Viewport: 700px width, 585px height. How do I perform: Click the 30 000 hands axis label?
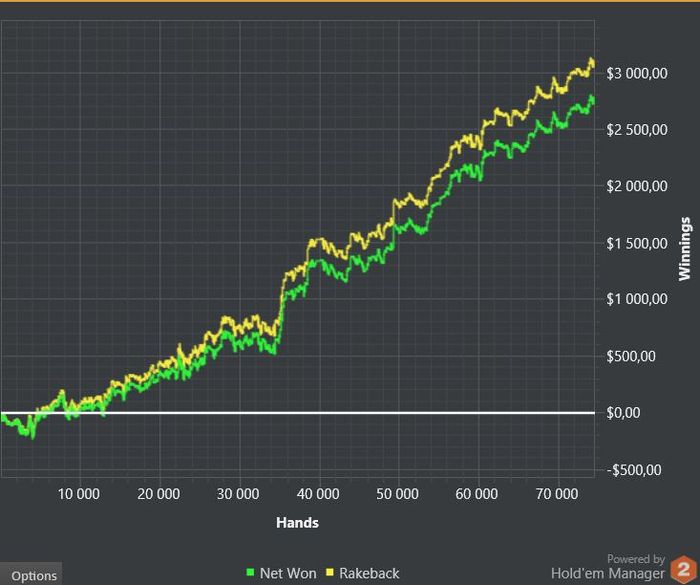(x=238, y=494)
